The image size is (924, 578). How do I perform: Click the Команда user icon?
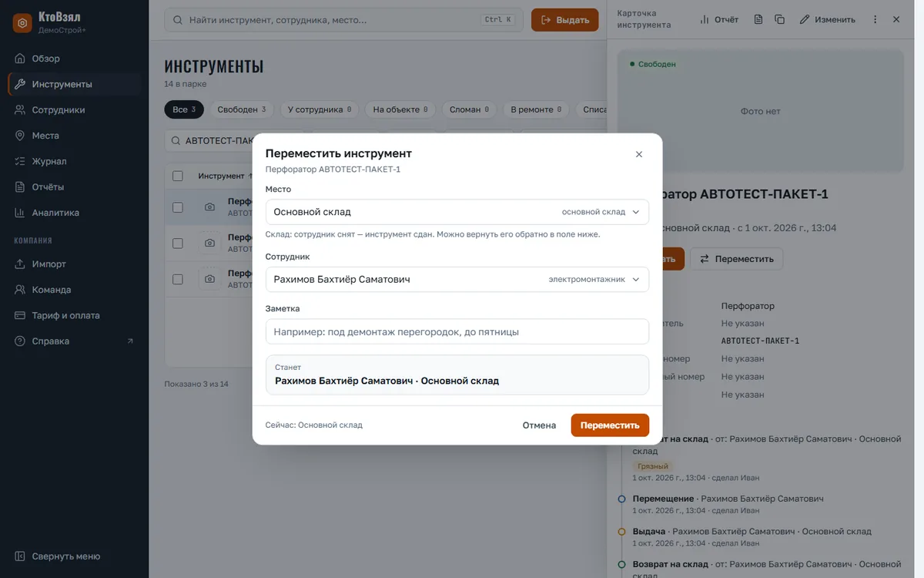(21, 290)
